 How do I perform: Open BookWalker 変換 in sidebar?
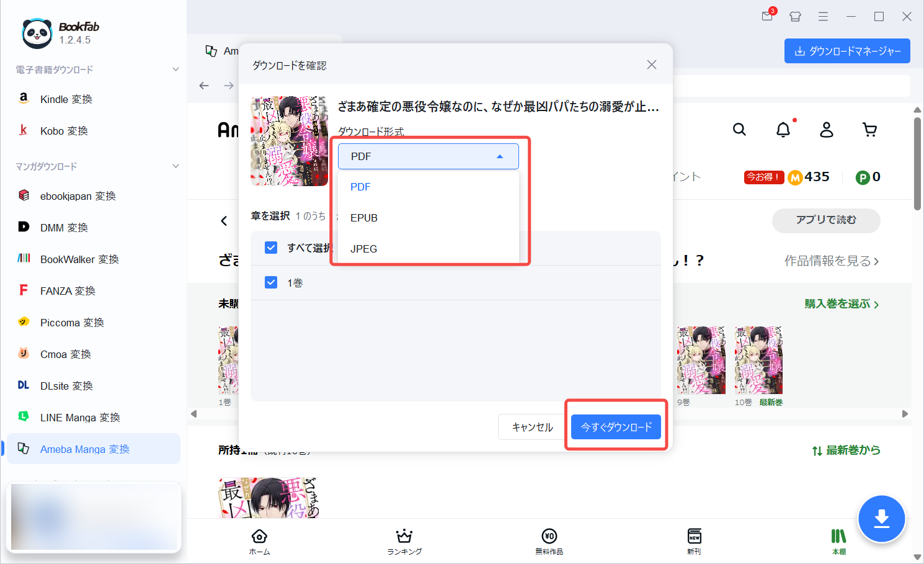coord(93,259)
